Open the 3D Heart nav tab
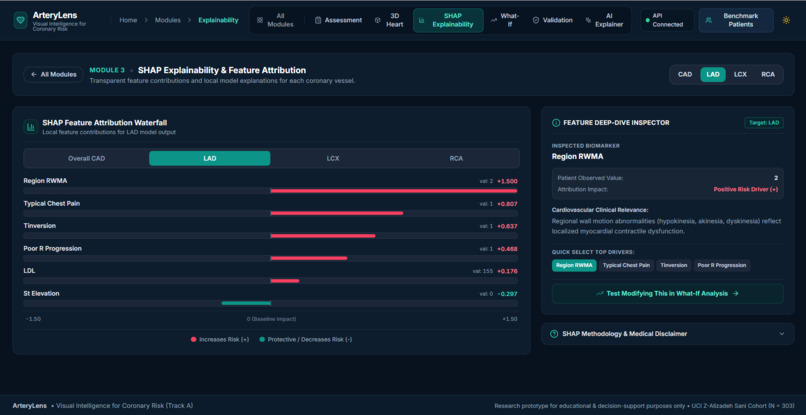Screen dimensions: 806x415 coord(389,21)
